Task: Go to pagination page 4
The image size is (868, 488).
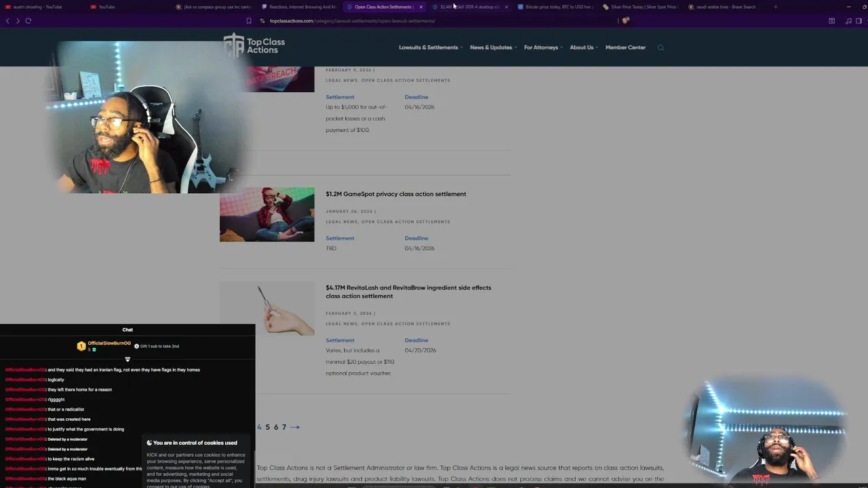Action: (x=259, y=427)
